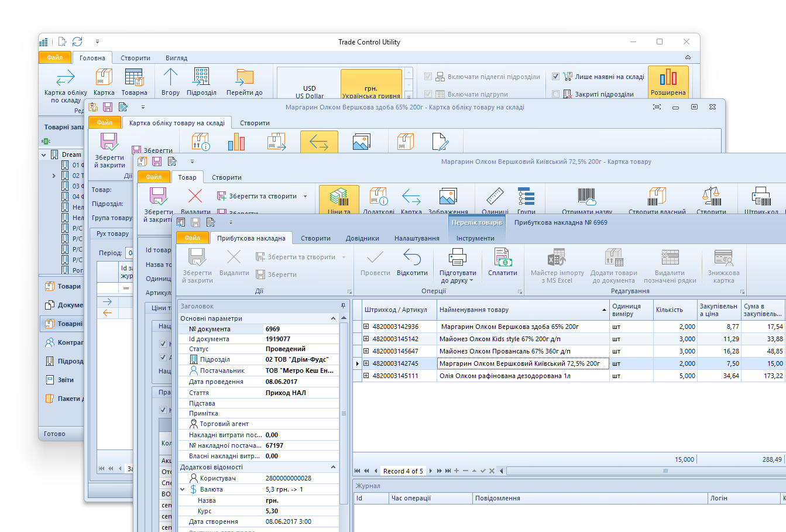The width and height of the screenshot is (786, 532).
Task: Click Зберегти й закрити in the stock card window
Action: pos(109,151)
